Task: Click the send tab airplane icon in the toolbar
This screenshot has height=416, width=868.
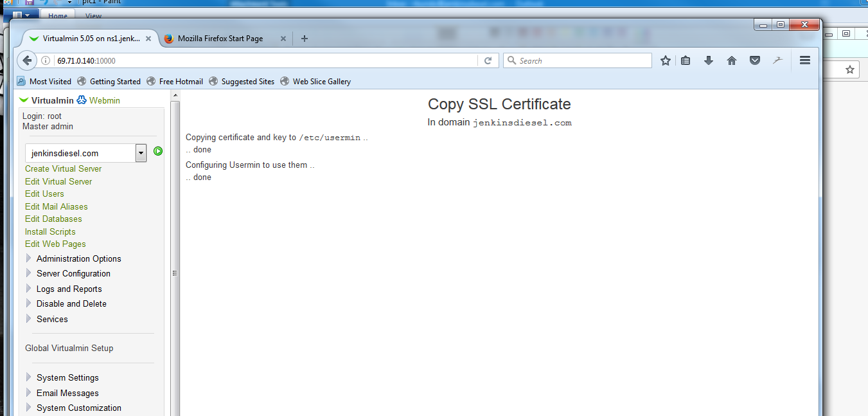Action: tap(778, 60)
